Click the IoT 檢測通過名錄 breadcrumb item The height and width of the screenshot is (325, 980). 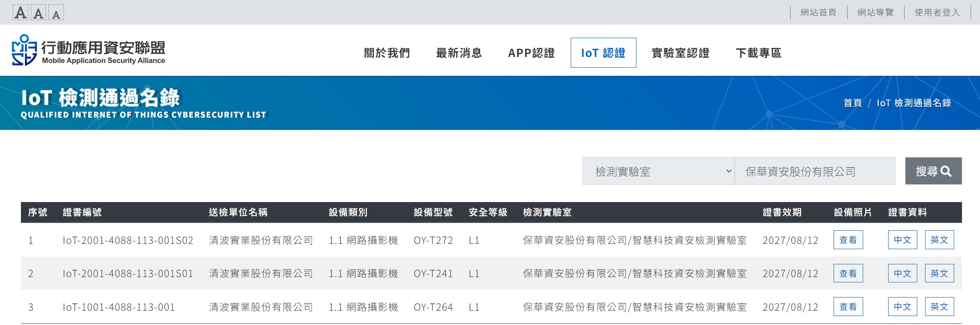[x=914, y=103]
